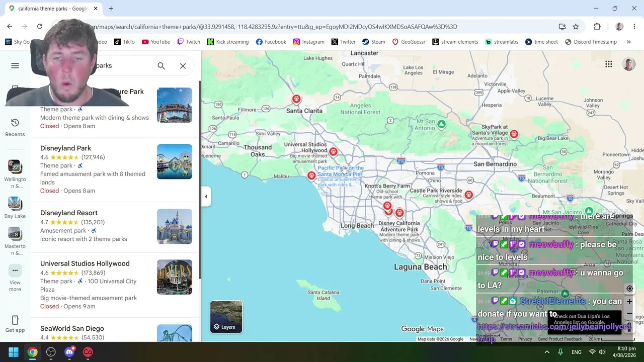Select the Pacific Park Santa Monica pin

(x=311, y=175)
